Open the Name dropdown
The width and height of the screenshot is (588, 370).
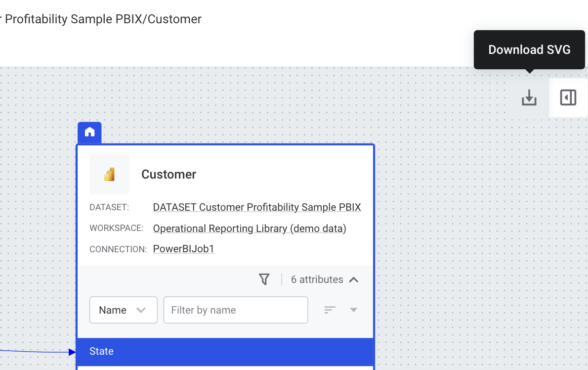[x=123, y=310]
